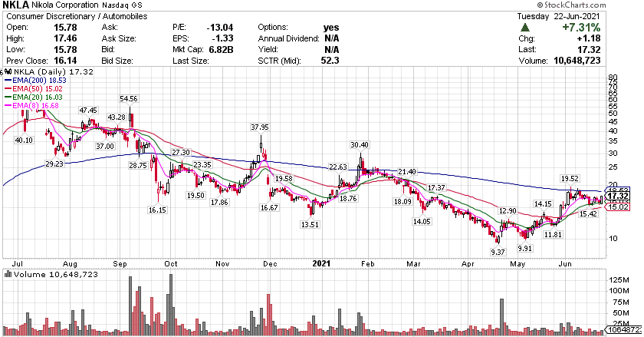Click the 47.45 price label
The image size is (644, 337).
click(x=88, y=111)
